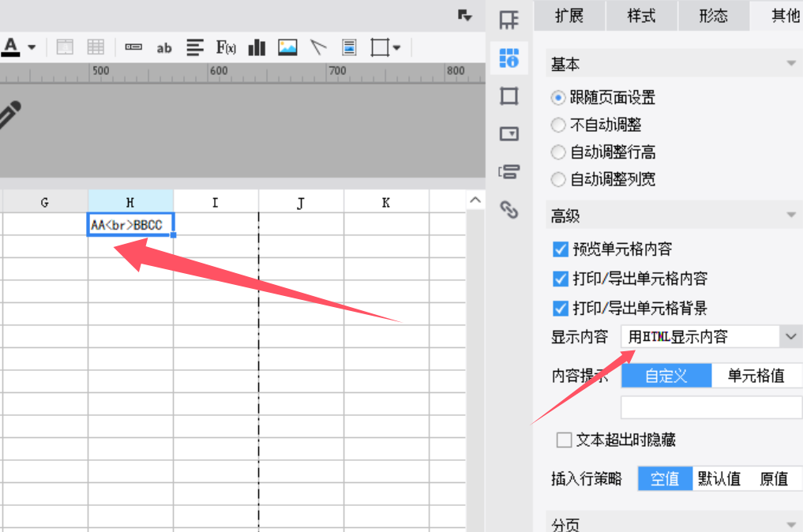This screenshot has width=803, height=532.
Task: Insert a chart using the bar chart icon
Action: click(257, 47)
